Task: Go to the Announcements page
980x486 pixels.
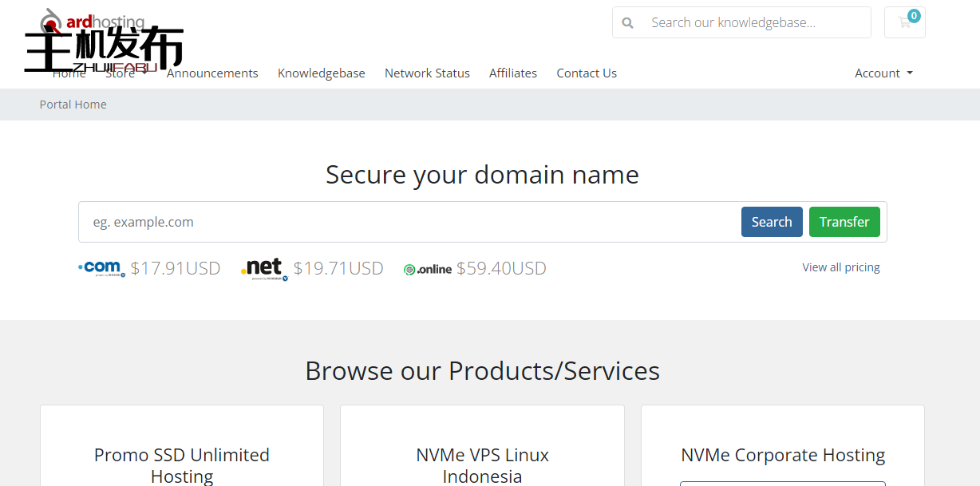Action: [212, 73]
